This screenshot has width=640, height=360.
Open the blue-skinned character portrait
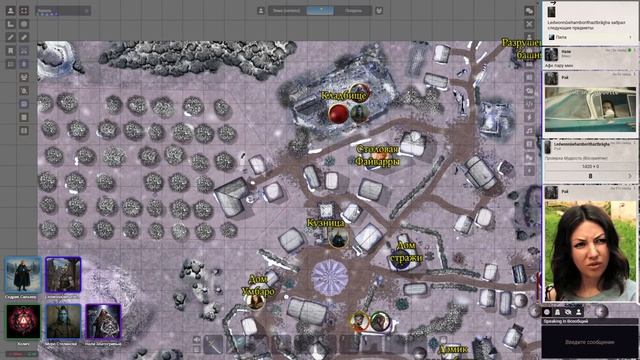click(63, 322)
